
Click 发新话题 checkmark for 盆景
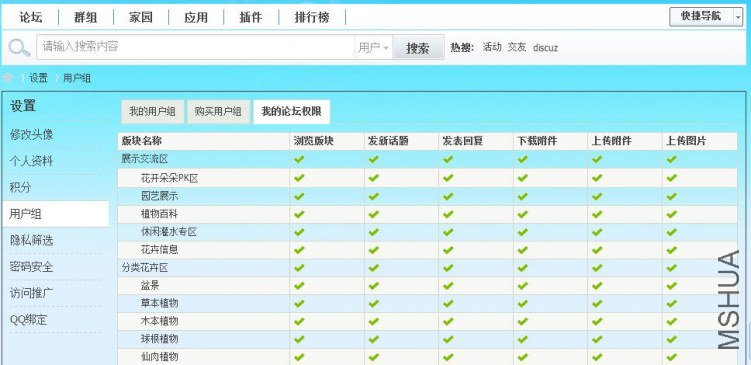pos(374,285)
